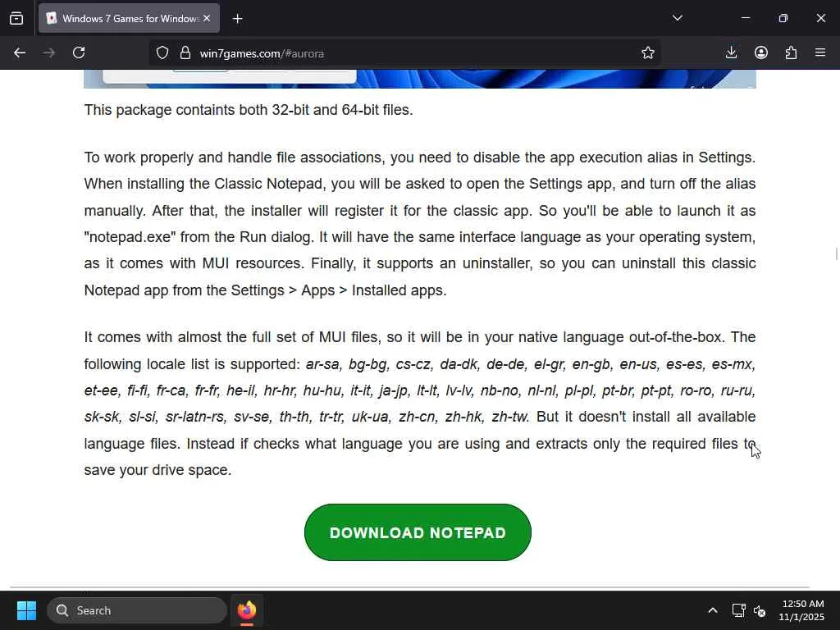This screenshot has width=840, height=630.
Task: Click the words 'MUI resources'
Action: [x=253, y=263]
